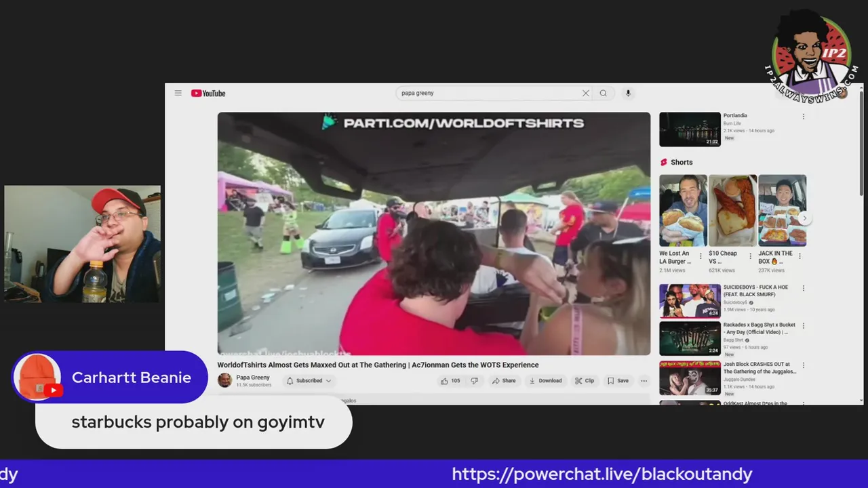
Task: Click the main video player
Action: [x=434, y=234]
